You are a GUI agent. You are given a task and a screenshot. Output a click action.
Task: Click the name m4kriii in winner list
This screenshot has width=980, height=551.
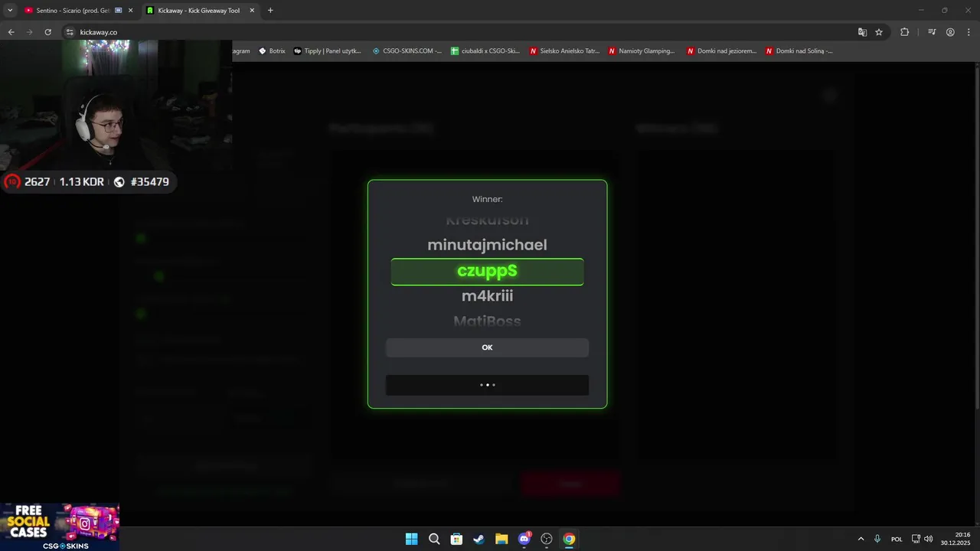pyautogui.click(x=487, y=296)
